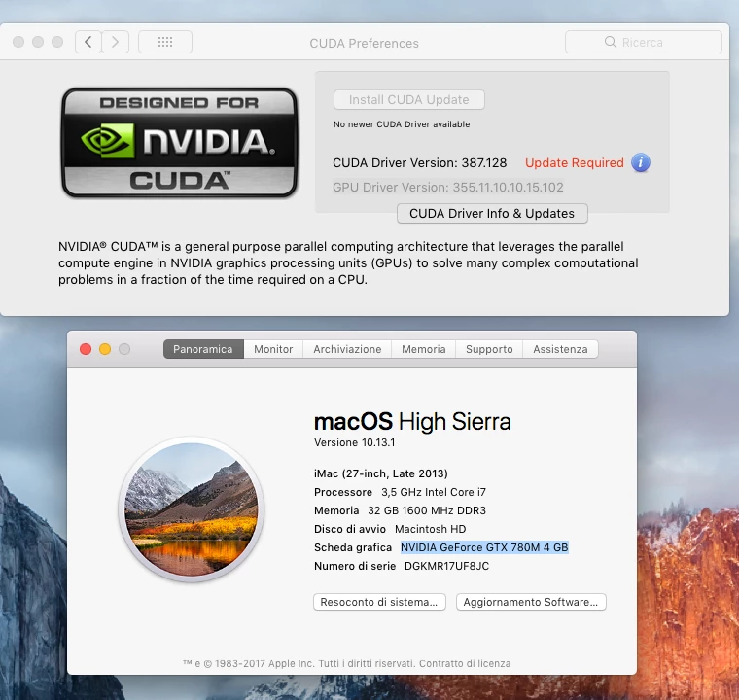The width and height of the screenshot is (739, 700).
Task: Click GPU Driver Version: 355.11.10.10.15.102 text
Action: click(447, 187)
